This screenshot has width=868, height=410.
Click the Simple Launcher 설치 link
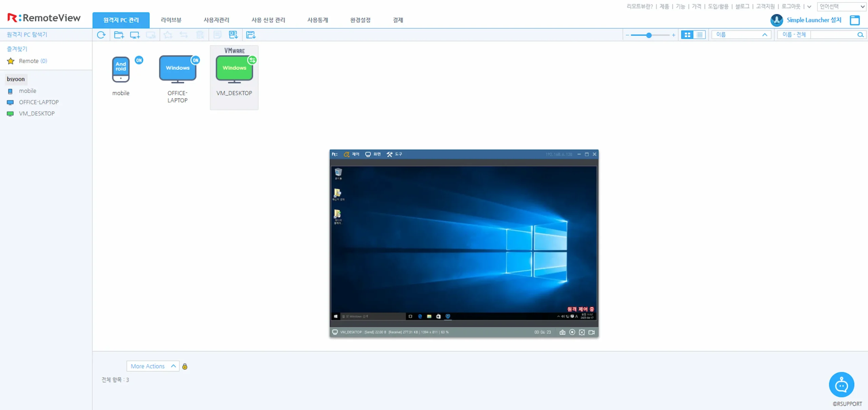tap(814, 20)
